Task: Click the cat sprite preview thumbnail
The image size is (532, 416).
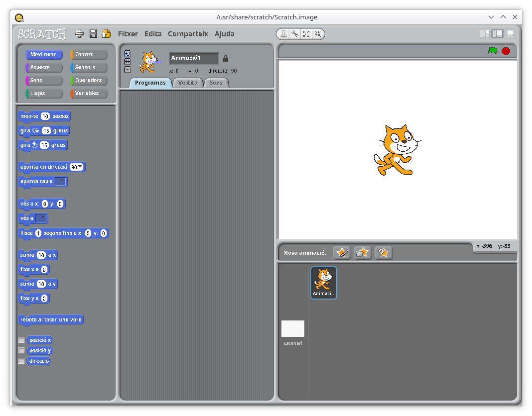Action: click(x=148, y=62)
